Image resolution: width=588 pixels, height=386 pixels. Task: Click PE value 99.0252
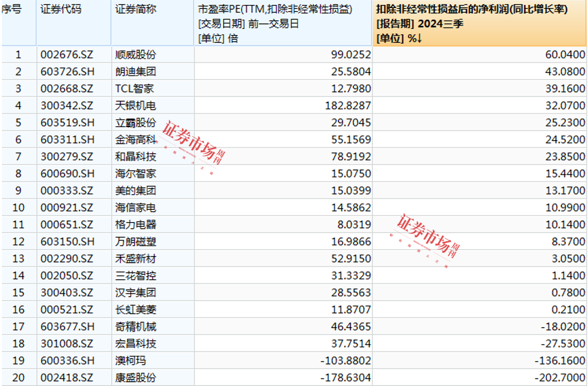[351, 55]
